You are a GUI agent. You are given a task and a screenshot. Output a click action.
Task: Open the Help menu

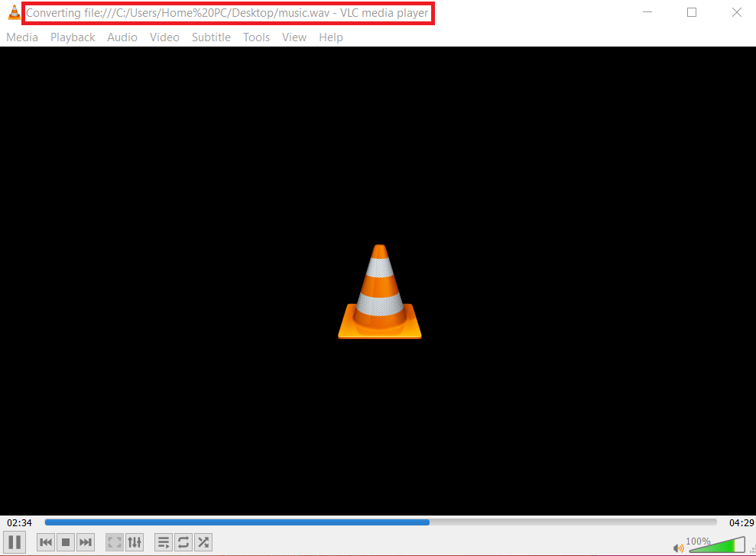331,37
